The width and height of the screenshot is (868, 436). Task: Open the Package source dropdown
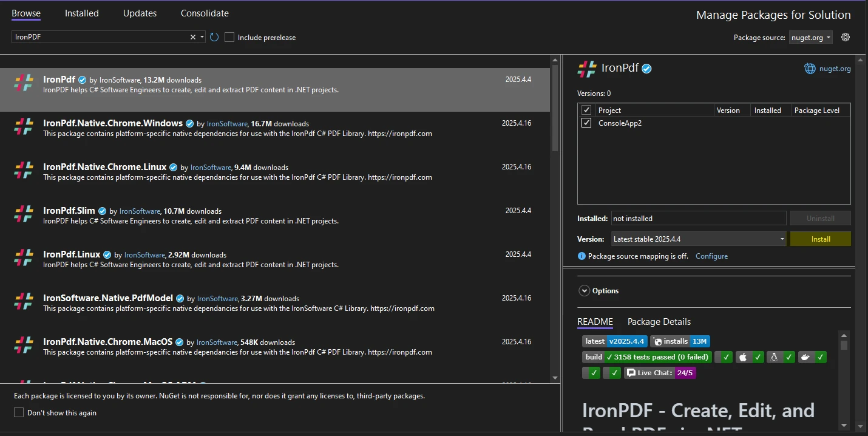[x=810, y=37]
